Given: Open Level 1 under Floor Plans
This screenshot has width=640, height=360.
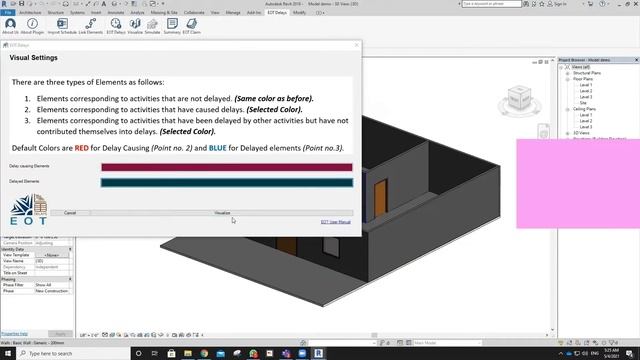Looking at the screenshot, I should point(585,85).
